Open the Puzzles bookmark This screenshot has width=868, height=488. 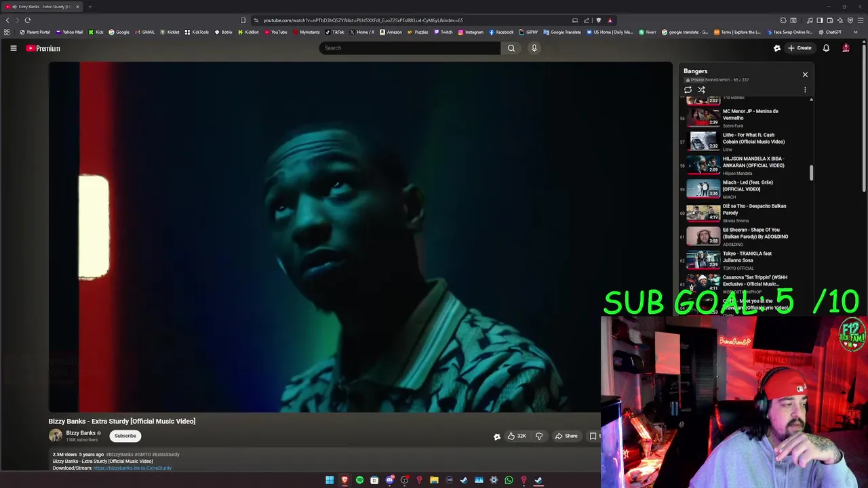coord(418,32)
